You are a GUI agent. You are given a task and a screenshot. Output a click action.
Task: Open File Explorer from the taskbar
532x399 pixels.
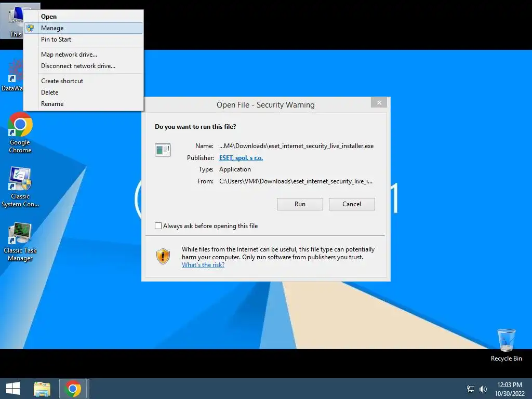(42, 389)
